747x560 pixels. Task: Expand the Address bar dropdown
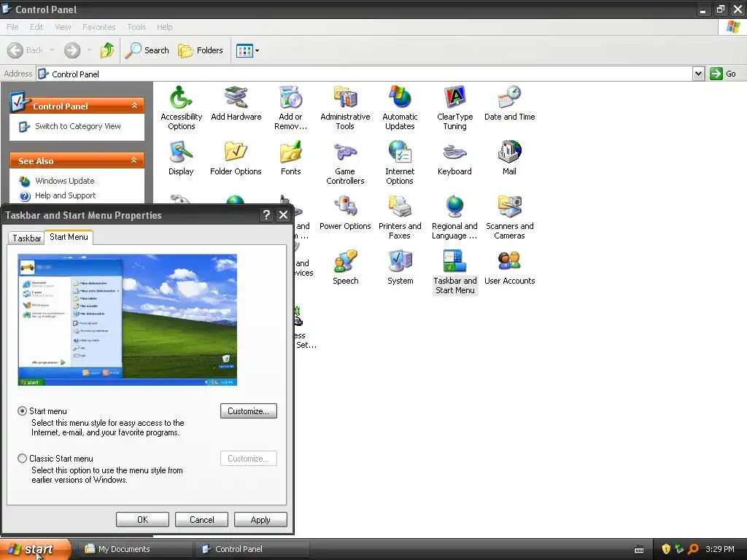click(x=698, y=74)
